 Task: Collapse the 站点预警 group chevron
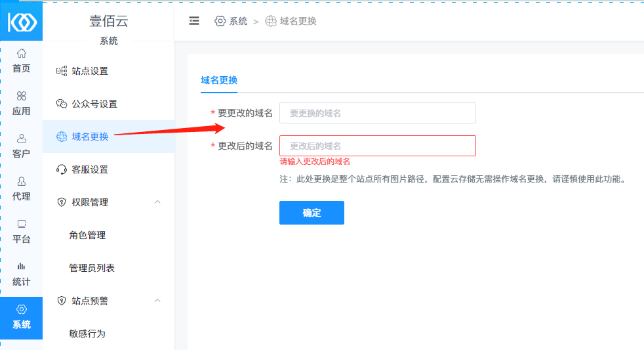point(157,301)
